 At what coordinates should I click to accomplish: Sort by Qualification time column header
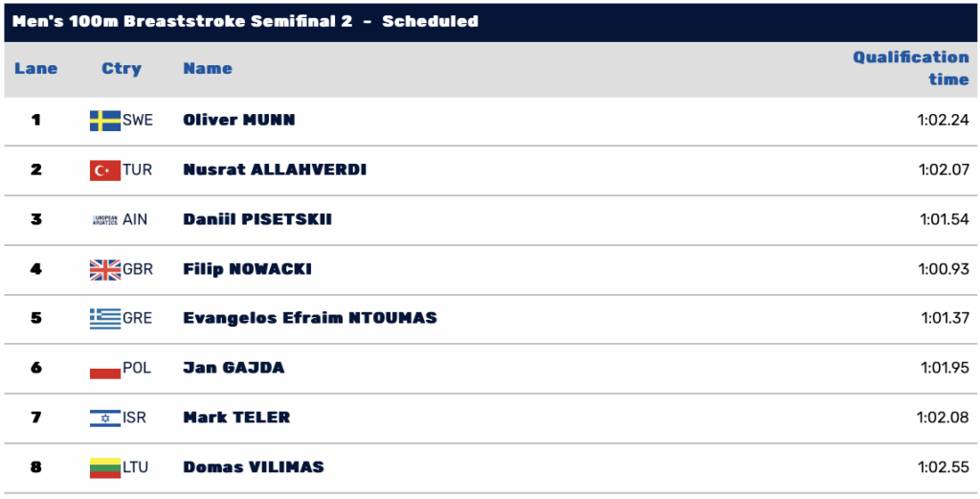coord(911,69)
